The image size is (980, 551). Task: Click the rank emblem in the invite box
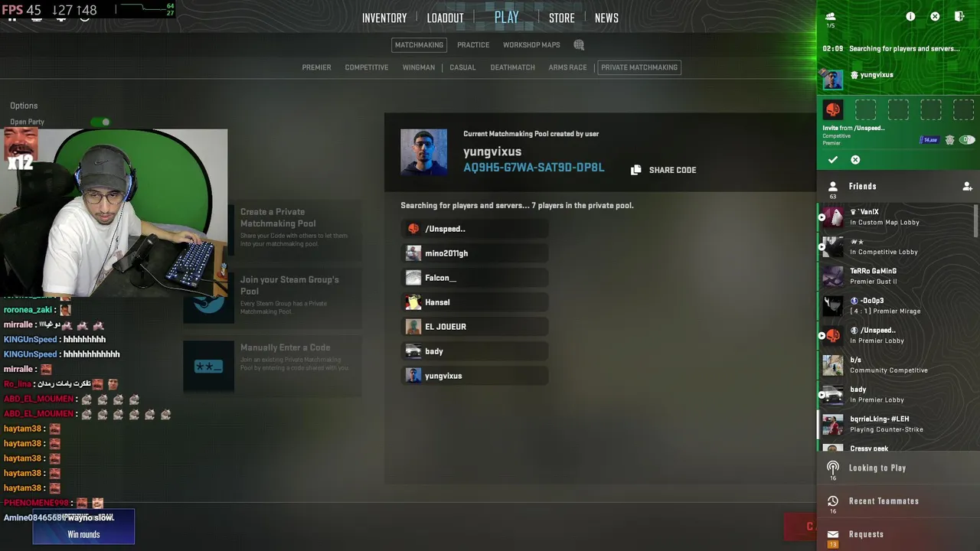click(949, 140)
